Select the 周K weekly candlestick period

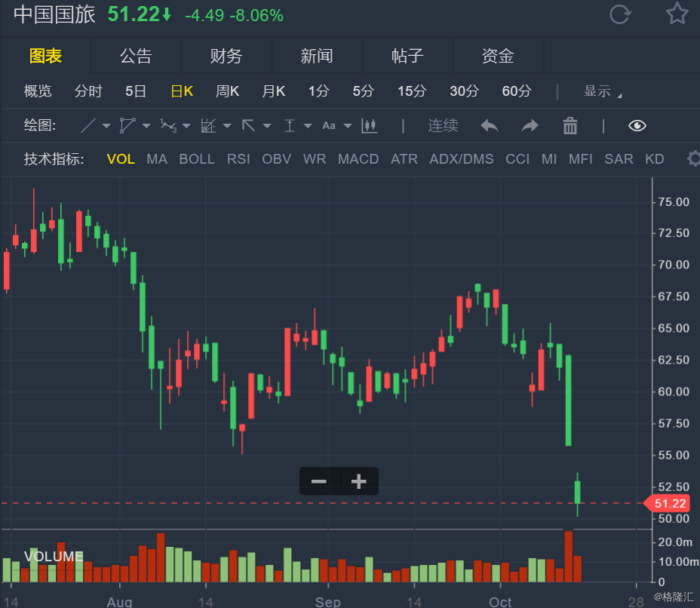click(x=227, y=91)
